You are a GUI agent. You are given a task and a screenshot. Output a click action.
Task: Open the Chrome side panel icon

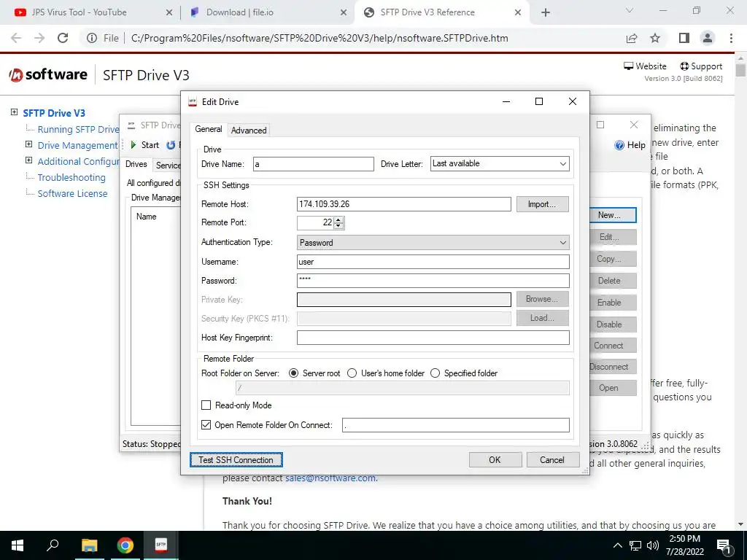click(x=684, y=38)
